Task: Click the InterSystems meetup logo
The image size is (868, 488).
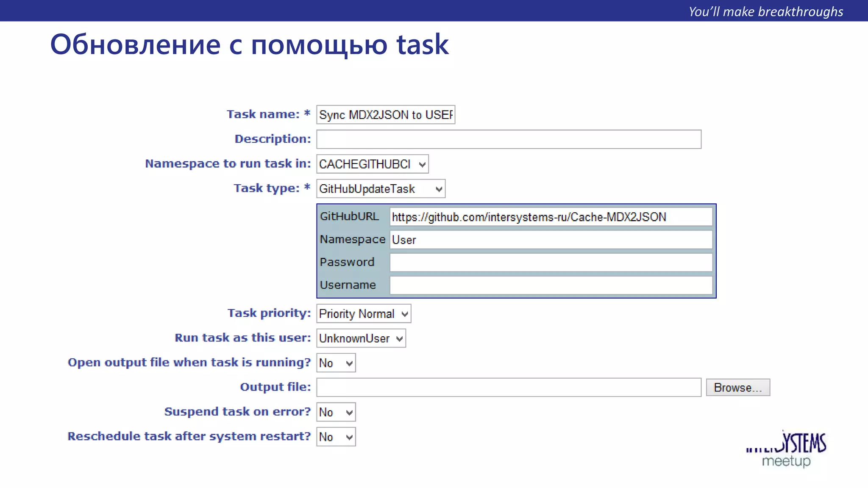Action: pyautogui.click(x=786, y=449)
